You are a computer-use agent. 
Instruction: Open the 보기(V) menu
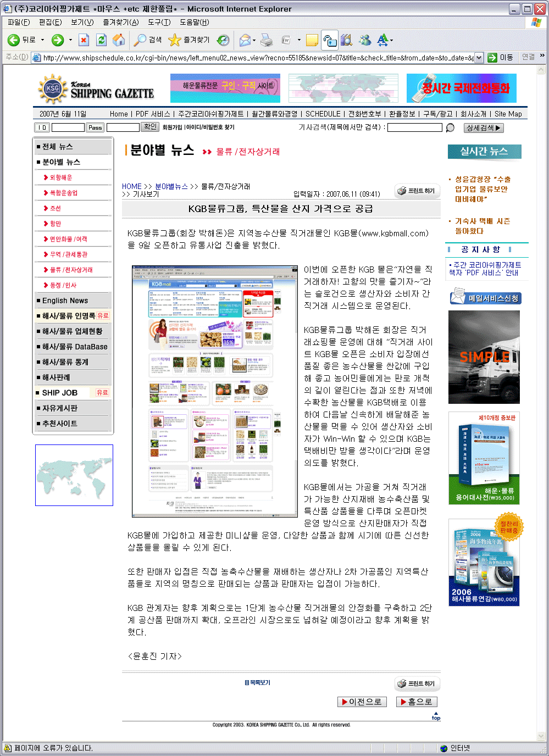click(x=82, y=22)
